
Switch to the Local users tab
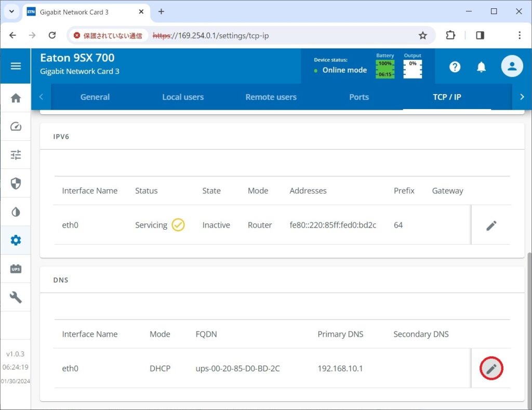[183, 97]
